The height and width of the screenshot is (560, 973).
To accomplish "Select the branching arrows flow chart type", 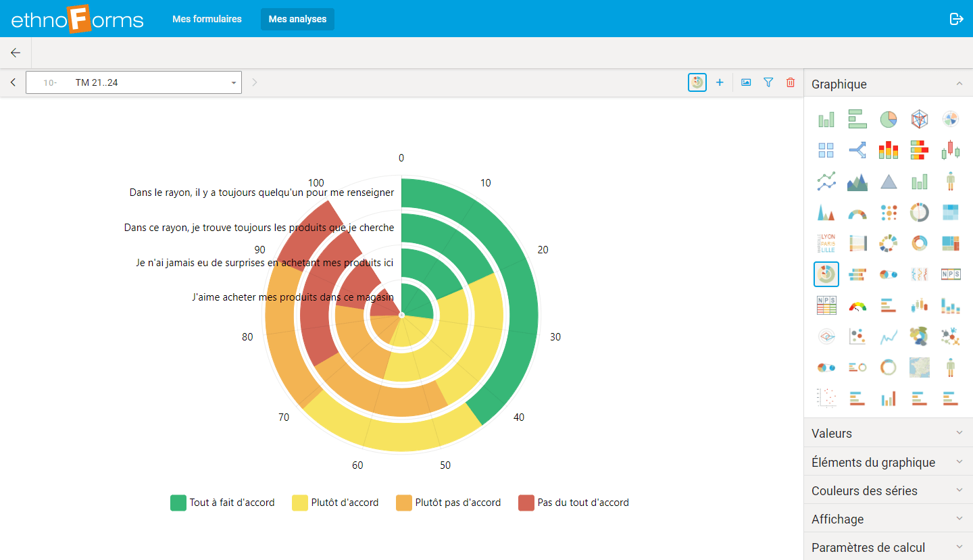I will (x=857, y=150).
